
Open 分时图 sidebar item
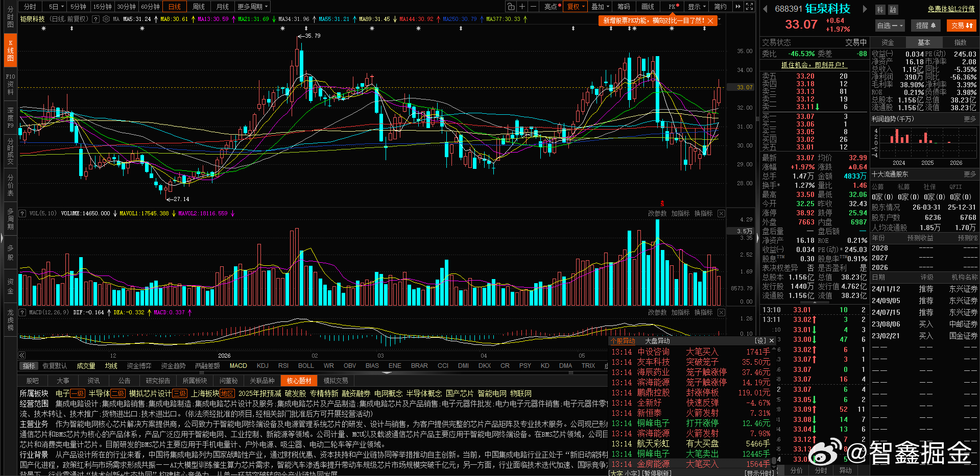coord(10,17)
